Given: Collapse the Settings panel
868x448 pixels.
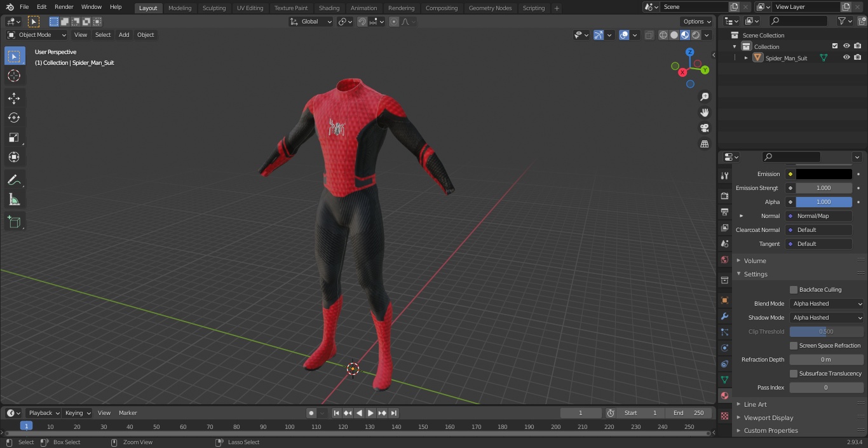Looking at the screenshot, I should pos(755,274).
